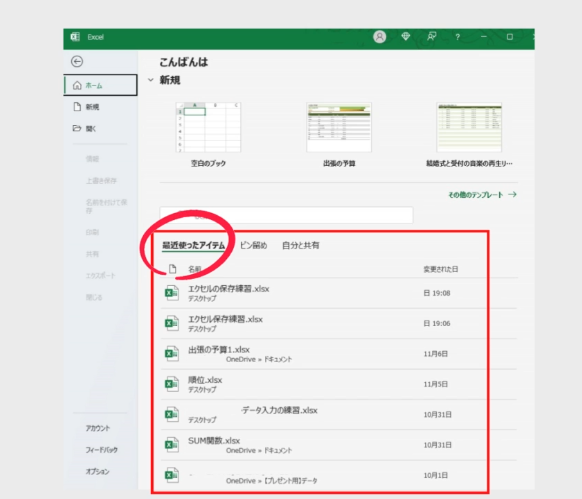
Task: Collapse the 新規 section chevron
Action: tap(150, 80)
